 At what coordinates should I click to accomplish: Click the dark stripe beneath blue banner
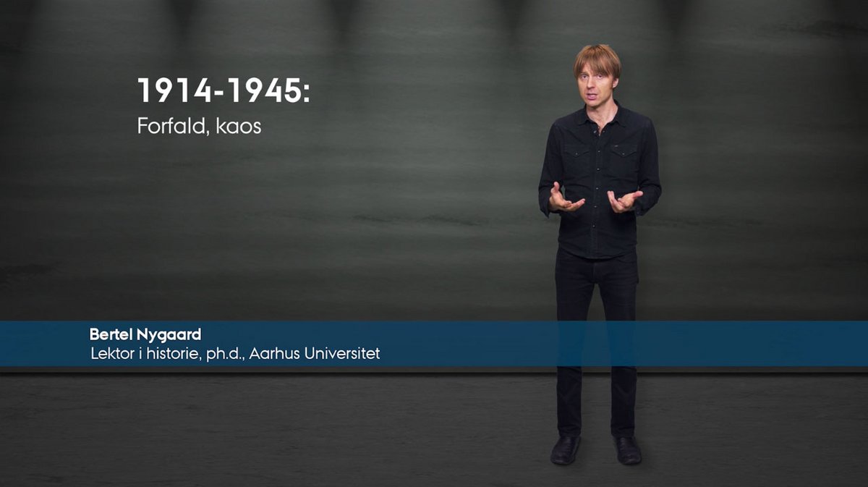[x=434, y=369]
